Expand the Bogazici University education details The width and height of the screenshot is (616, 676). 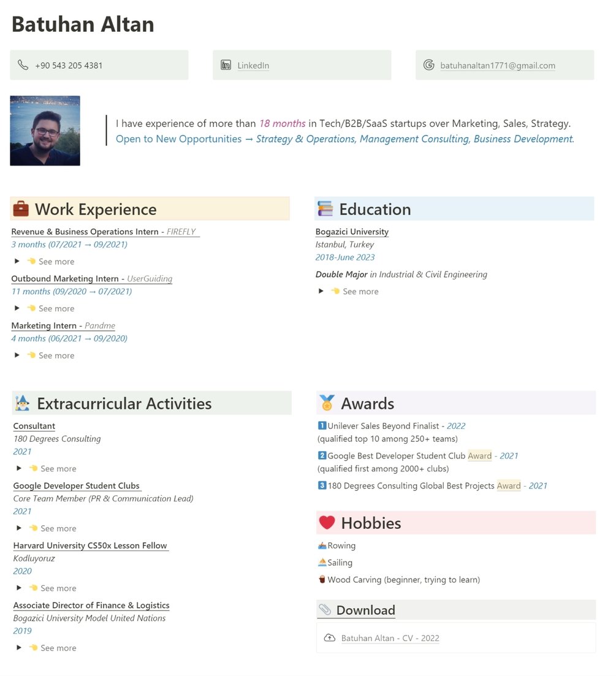(321, 291)
